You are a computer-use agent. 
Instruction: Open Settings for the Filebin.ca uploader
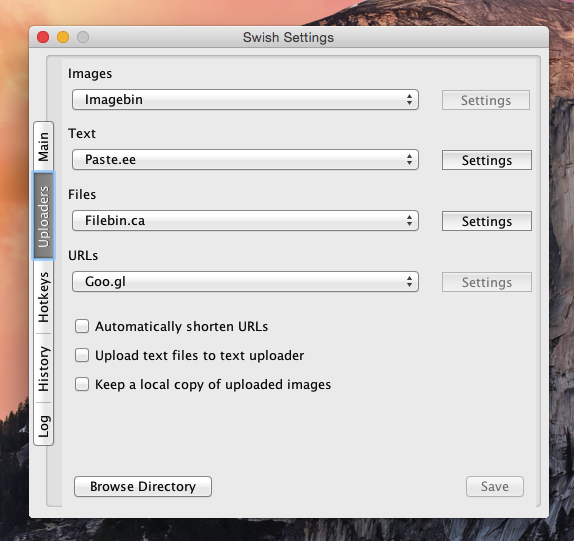point(487,221)
